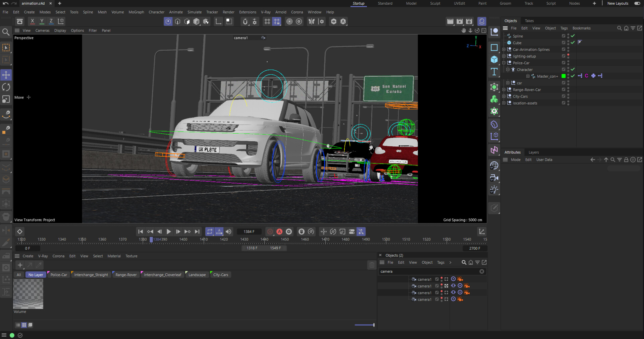Click the current frame field showing 1384 F
The width and height of the screenshot is (644, 339).
pyautogui.click(x=249, y=231)
